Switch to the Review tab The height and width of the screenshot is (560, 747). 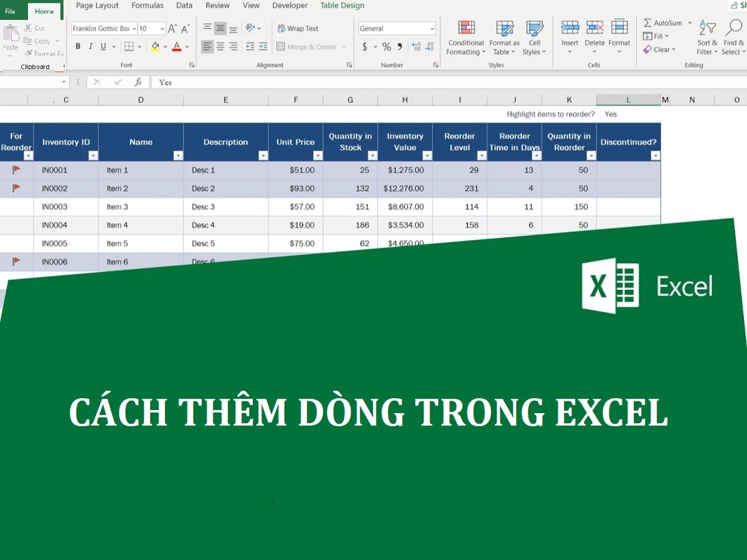[x=218, y=6]
